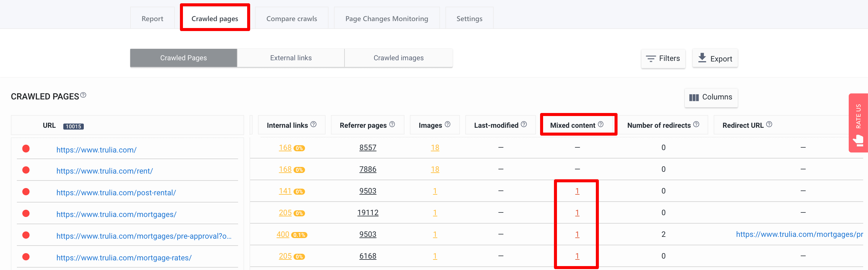Viewport: 868px width, 270px height.
Task: Select the Crawled Pages sub-tab
Action: (x=184, y=58)
